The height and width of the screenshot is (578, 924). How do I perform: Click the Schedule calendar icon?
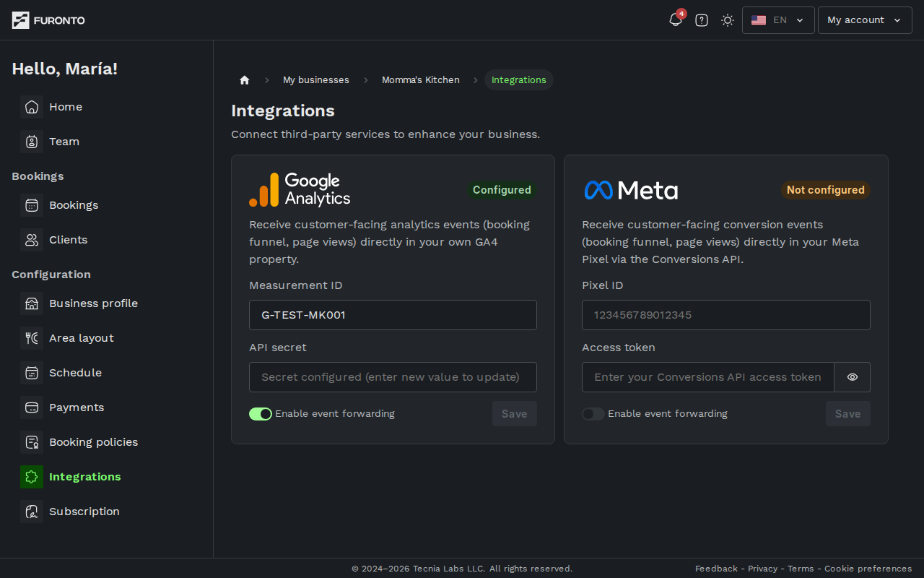[32, 373]
